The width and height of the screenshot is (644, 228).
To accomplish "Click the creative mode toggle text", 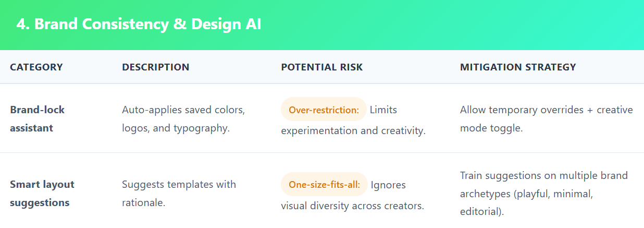I will click(x=491, y=128).
